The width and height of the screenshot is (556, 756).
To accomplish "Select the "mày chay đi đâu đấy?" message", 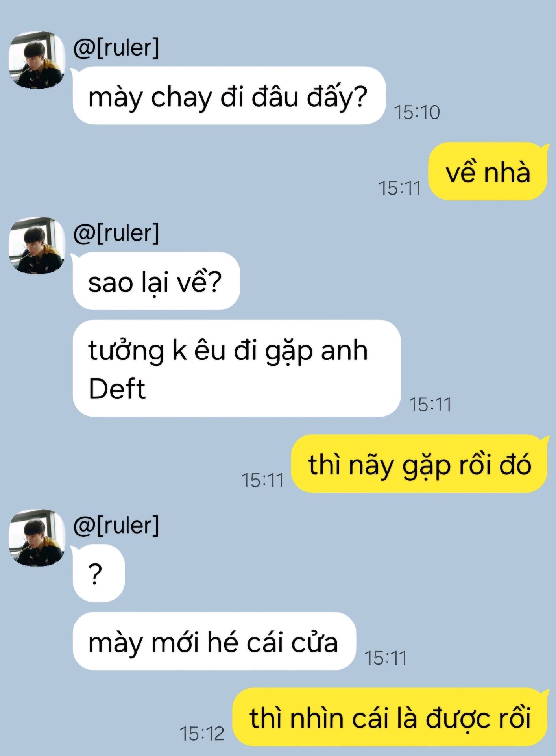I will (229, 96).
